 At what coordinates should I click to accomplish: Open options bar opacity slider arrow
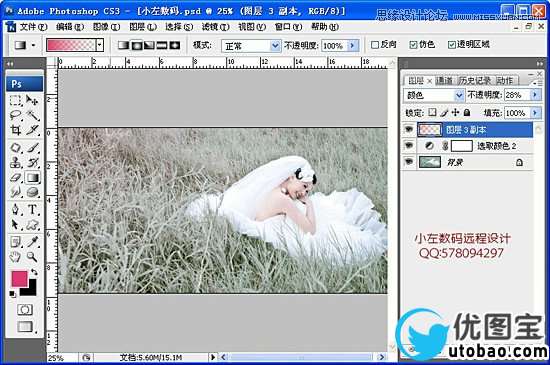coord(353,46)
